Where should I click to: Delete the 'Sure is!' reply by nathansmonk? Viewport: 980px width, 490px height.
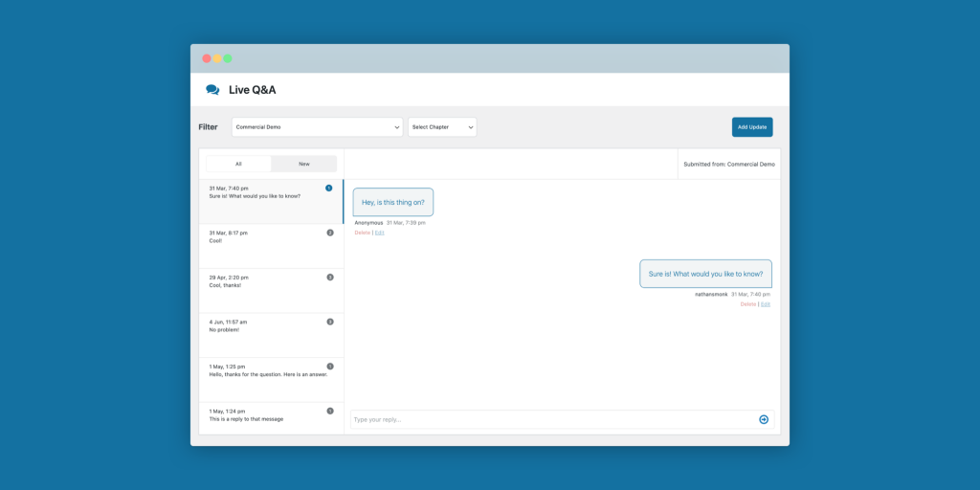748,304
